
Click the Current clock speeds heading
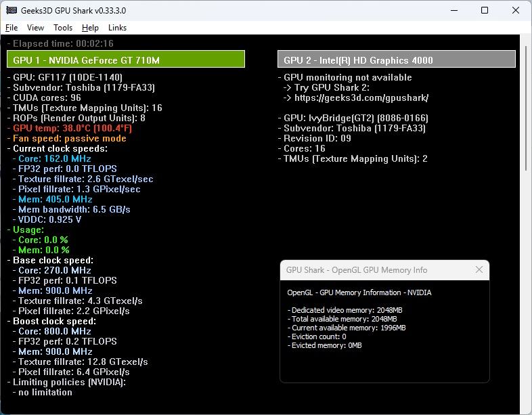point(58,149)
